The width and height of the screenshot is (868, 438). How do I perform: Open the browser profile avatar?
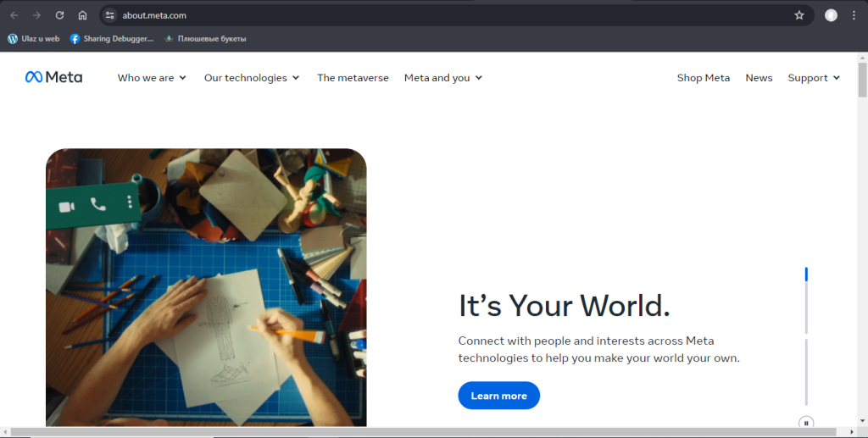[x=831, y=15]
